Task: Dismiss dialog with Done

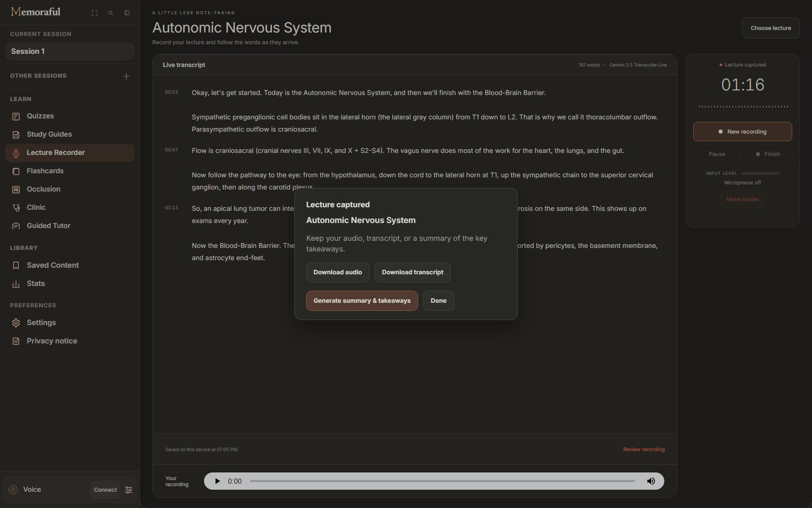Action: [x=438, y=301]
